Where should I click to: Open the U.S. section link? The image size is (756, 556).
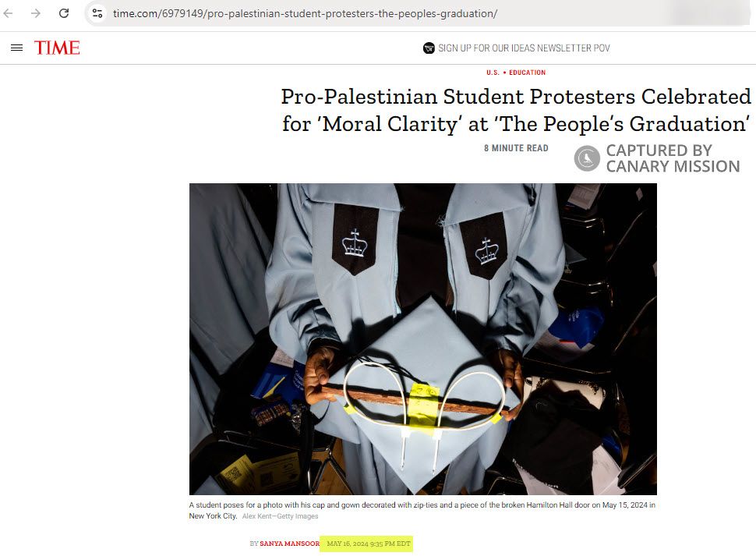(493, 73)
